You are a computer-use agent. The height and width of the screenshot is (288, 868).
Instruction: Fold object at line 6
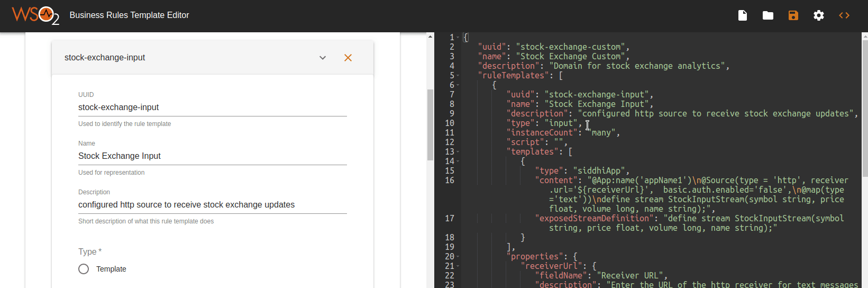(x=458, y=85)
